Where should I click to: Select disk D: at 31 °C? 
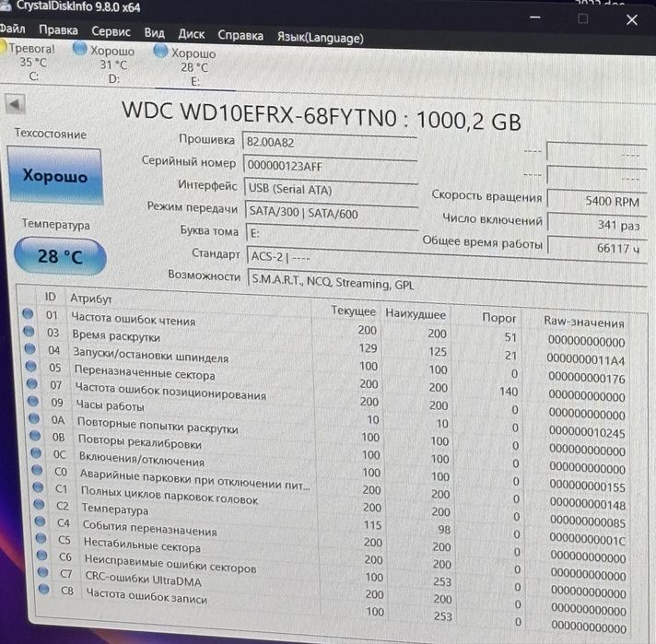point(107,64)
